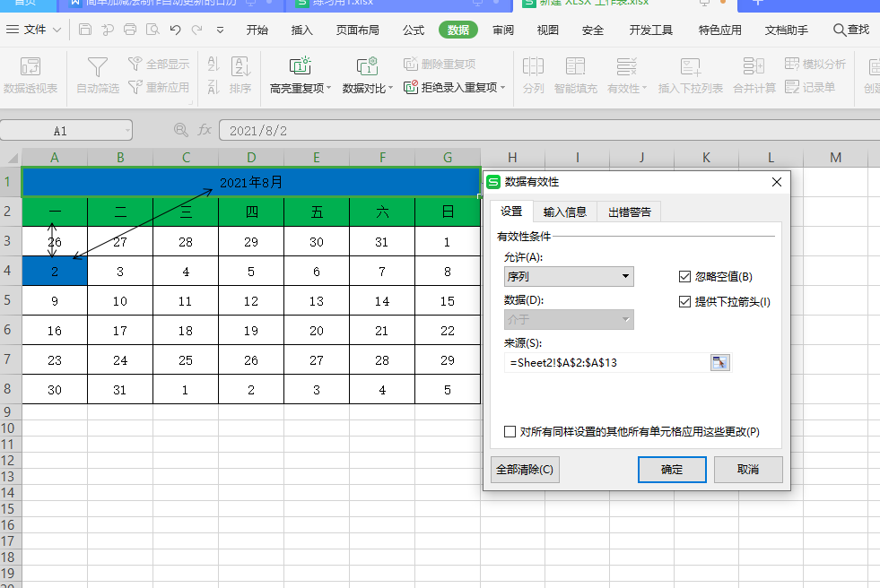This screenshot has height=588, width=880.
Task: Click the Print icon in quick toolbar
Action: point(130,30)
